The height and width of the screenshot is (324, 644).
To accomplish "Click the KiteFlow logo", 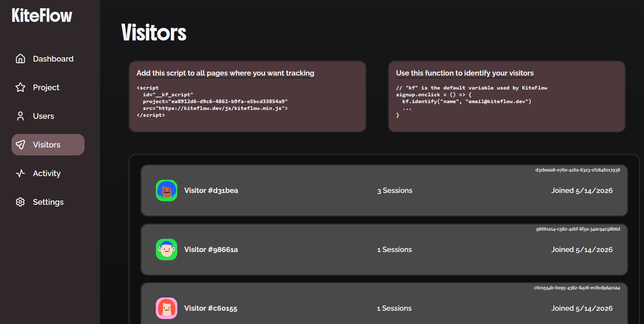I will coord(42,16).
